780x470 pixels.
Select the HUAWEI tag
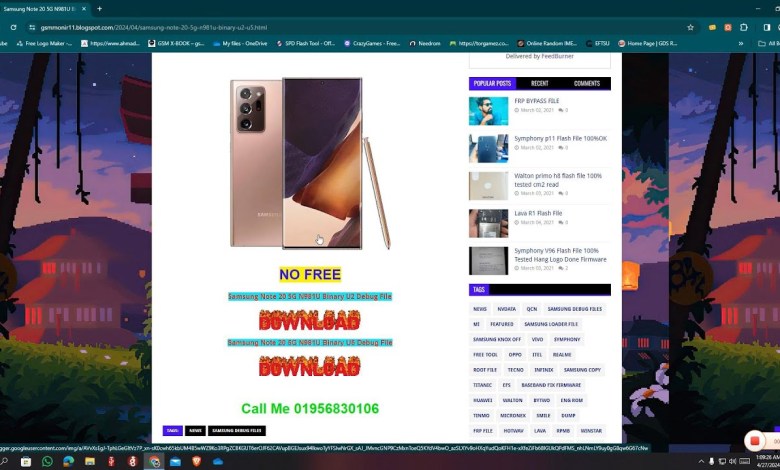[483, 400]
